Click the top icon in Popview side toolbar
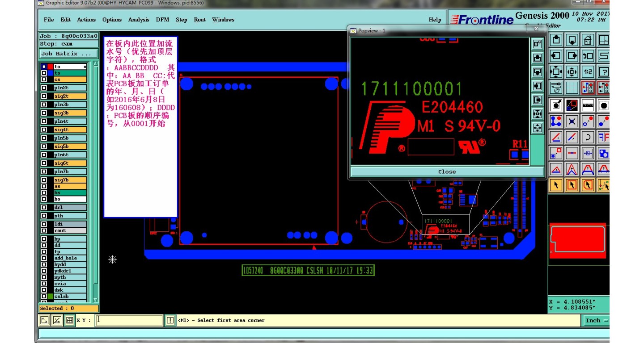This screenshot has width=644, height=343. tap(538, 44)
